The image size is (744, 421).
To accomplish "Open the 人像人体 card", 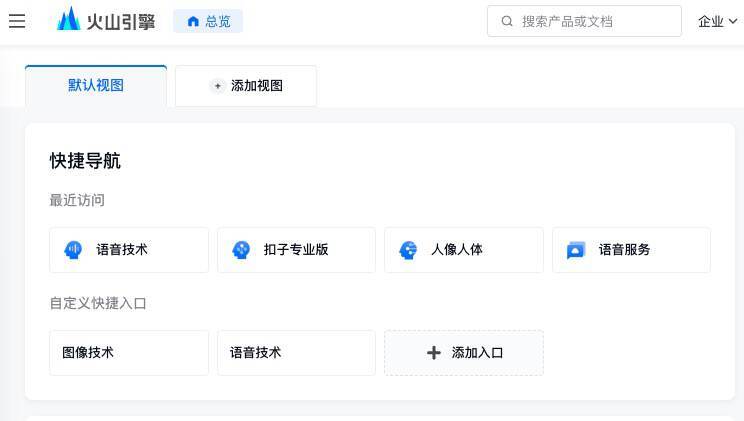I will click(464, 250).
